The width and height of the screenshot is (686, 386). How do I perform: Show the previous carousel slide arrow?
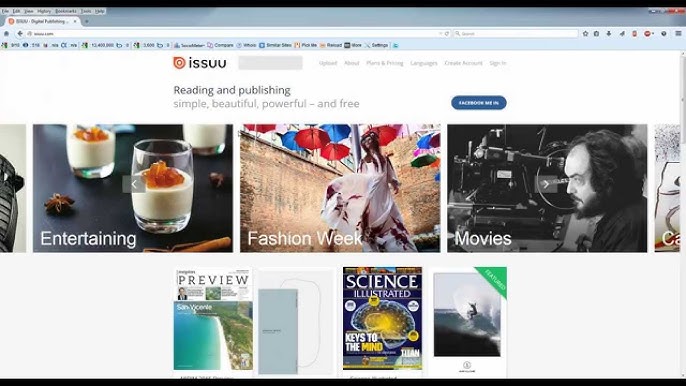tap(134, 184)
